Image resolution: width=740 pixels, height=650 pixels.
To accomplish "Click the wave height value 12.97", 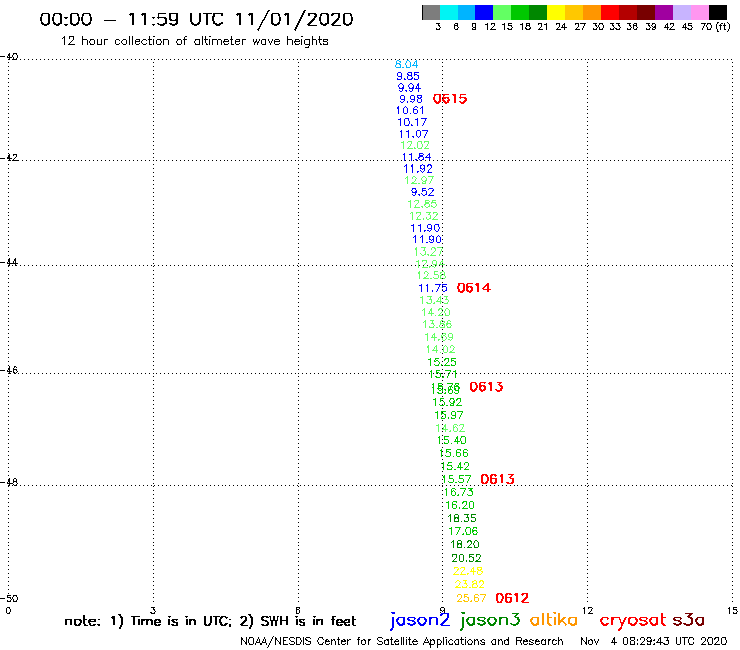I will tap(419, 180).
